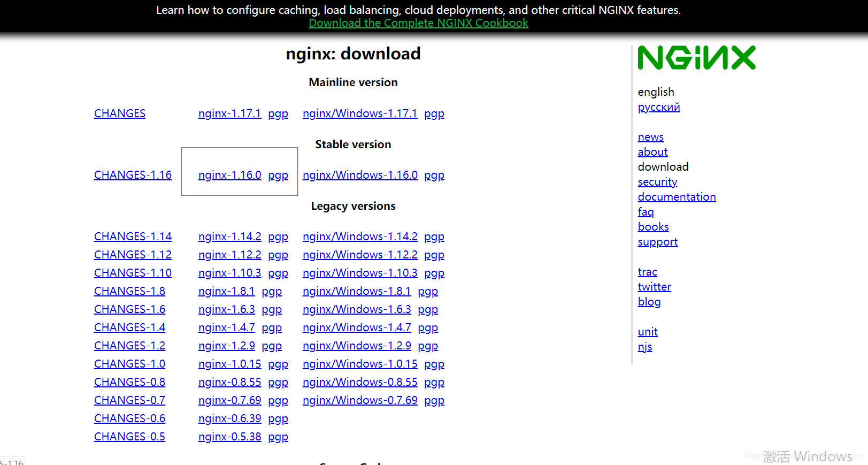The width and height of the screenshot is (868, 465).
Task: Open CHANGES-1.10 link
Action: [133, 273]
